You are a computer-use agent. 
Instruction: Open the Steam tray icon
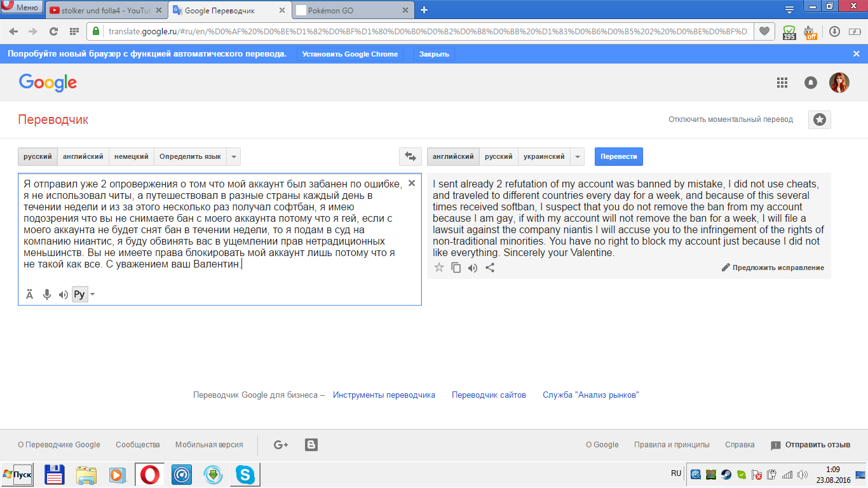tap(725, 474)
